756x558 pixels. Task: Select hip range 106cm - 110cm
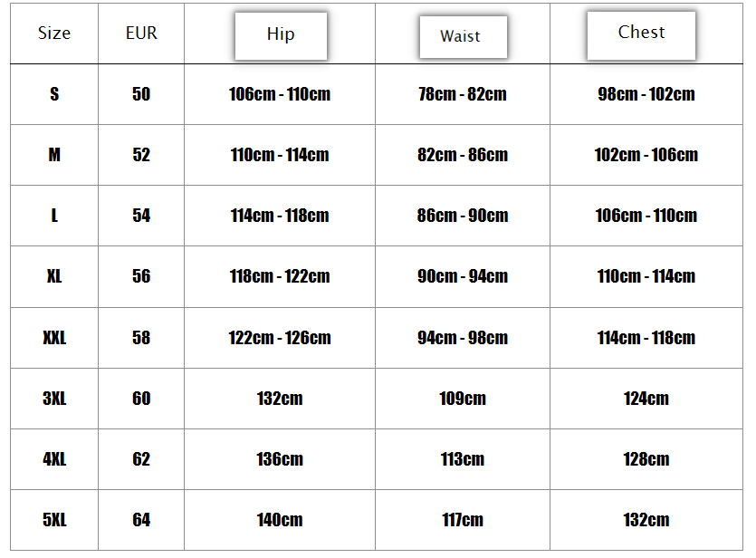pos(280,94)
